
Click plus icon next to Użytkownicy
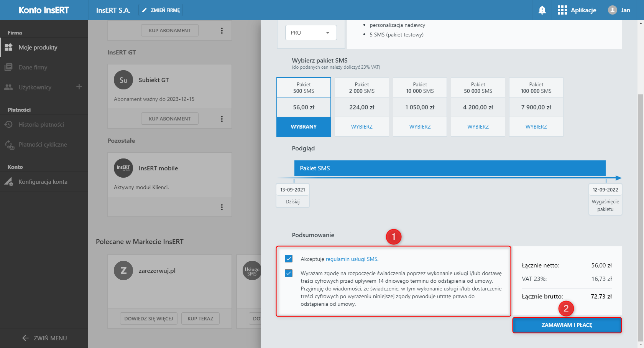tap(79, 87)
